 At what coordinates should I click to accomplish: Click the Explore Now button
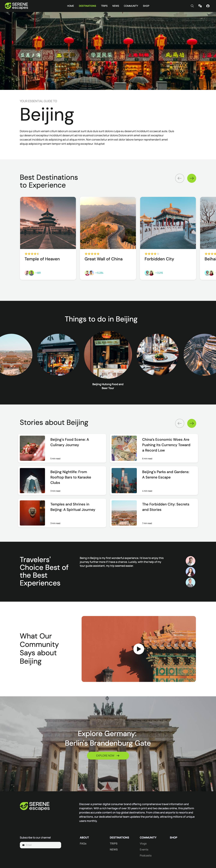[x=108, y=755]
